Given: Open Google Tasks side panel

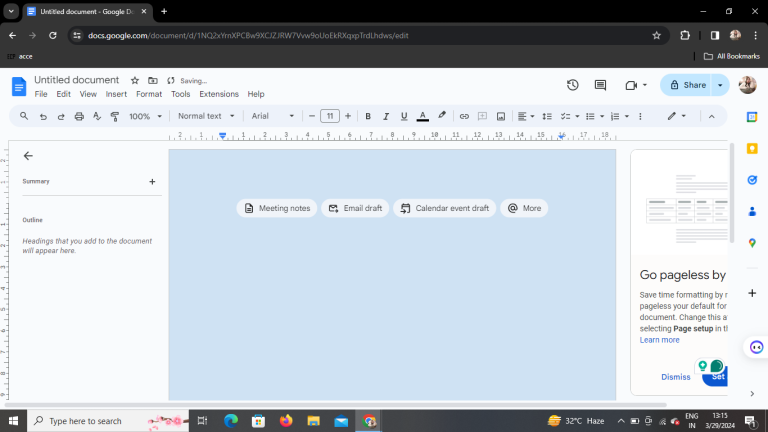Looking at the screenshot, I should tap(752, 180).
